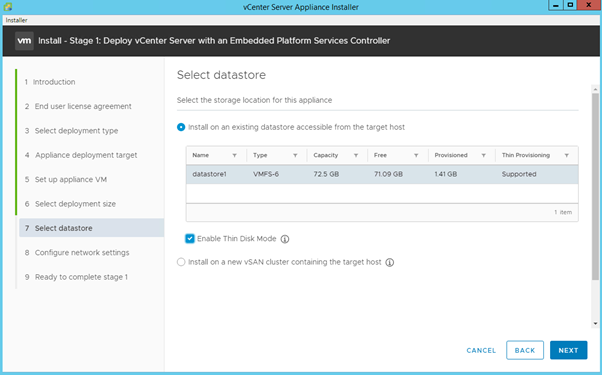The image size is (602, 375).
Task: Open info icon next to Enable Thin Disk Mode
Action: [284, 239]
